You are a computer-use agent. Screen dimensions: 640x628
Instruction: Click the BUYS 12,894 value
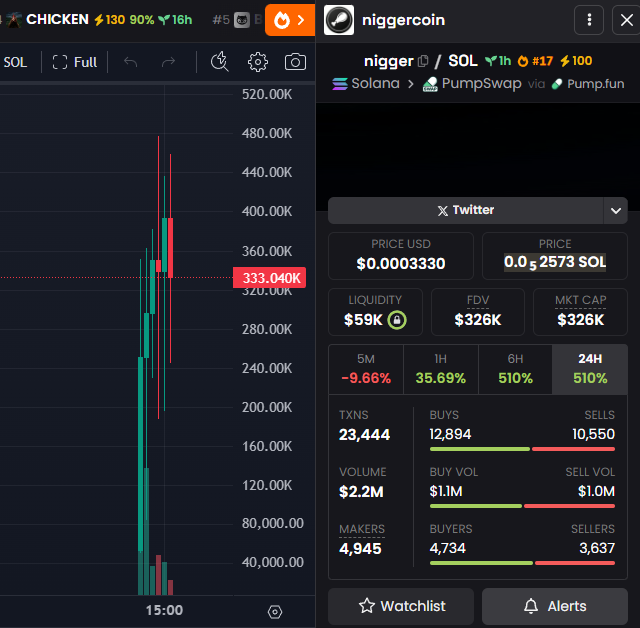coord(450,434)
